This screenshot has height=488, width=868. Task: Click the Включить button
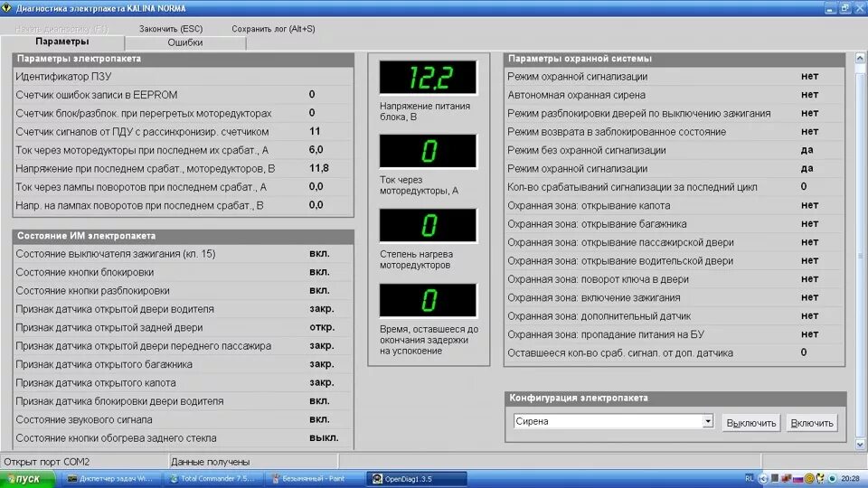[812, 423]
